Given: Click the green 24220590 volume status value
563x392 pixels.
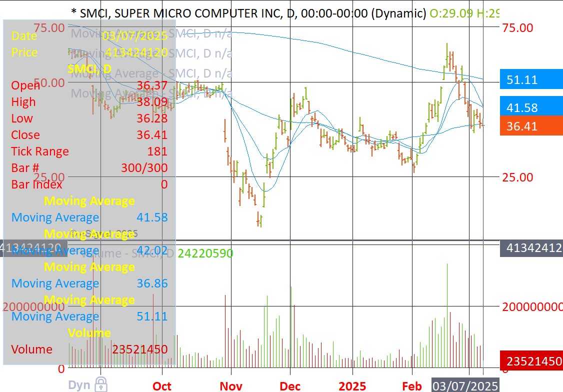Looking at the screenshot, I should pos(205,253).
